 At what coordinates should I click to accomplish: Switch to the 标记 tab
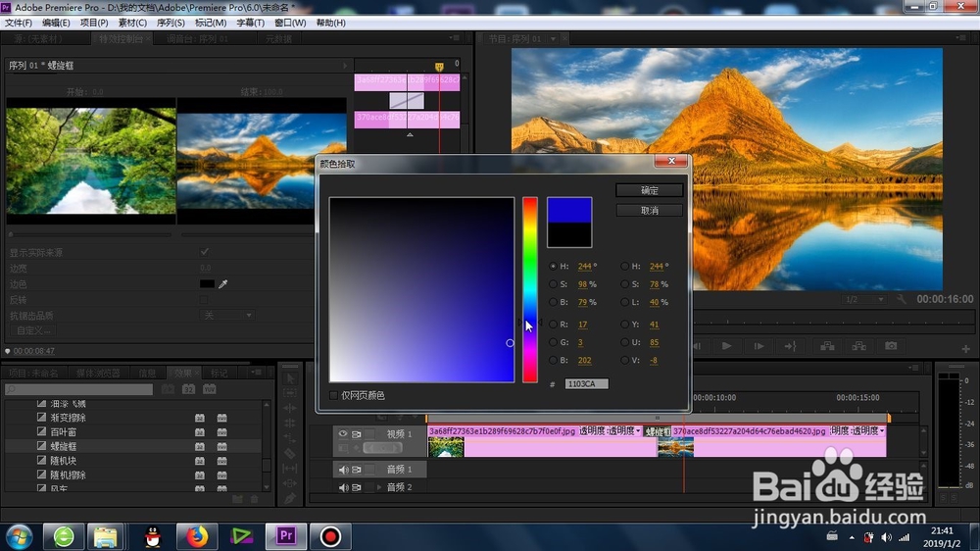point(219,373)
